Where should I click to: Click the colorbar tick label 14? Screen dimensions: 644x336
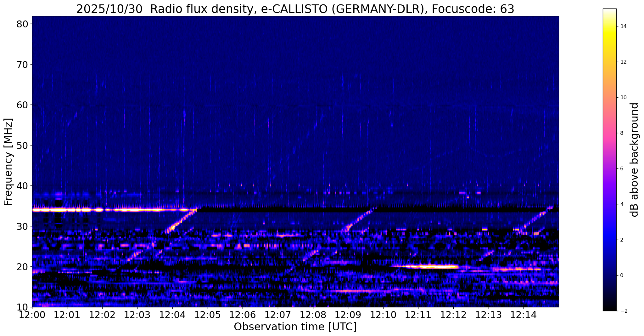623,26
